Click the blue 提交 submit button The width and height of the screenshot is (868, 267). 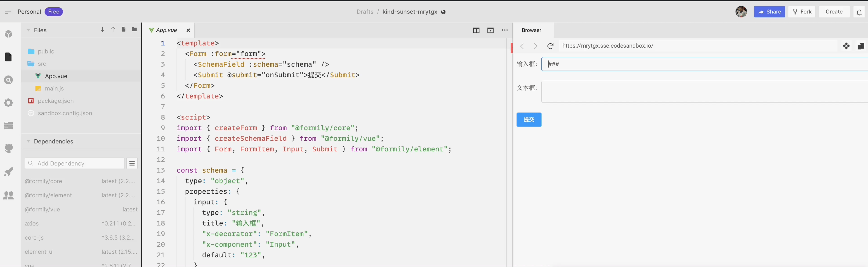point(529,119)
